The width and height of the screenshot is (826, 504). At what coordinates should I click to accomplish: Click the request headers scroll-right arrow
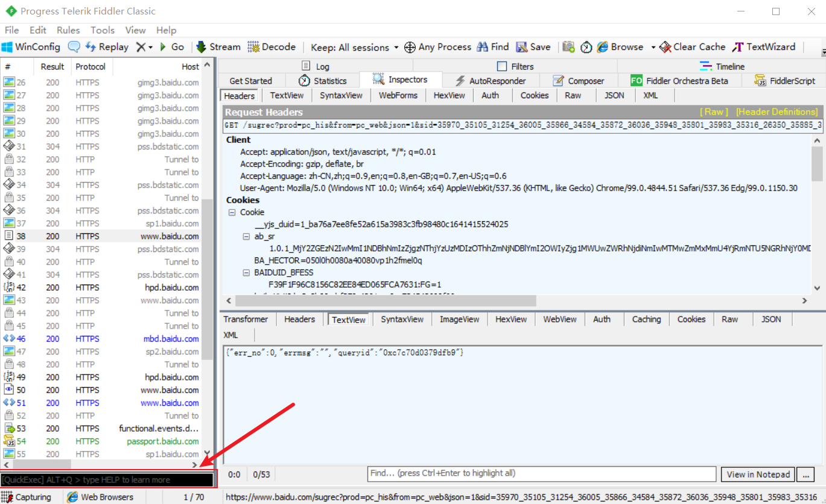pos(804,300)
